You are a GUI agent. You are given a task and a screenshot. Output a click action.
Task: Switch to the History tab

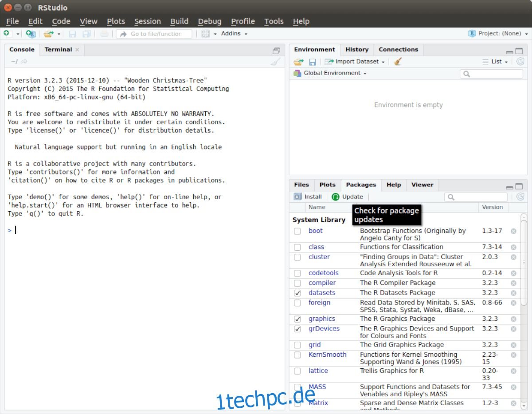coord(357,50)
